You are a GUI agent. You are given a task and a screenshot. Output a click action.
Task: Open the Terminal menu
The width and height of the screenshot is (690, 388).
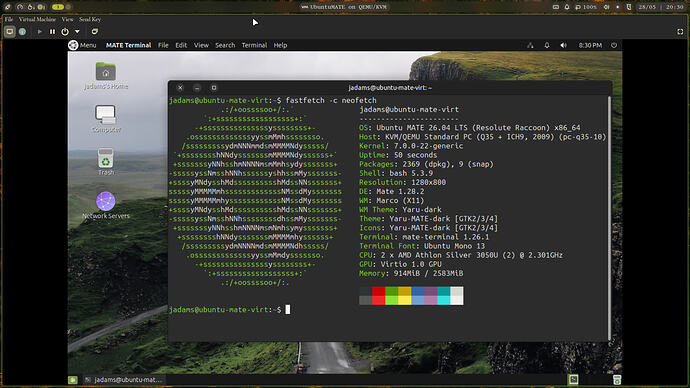pos(254,45)
